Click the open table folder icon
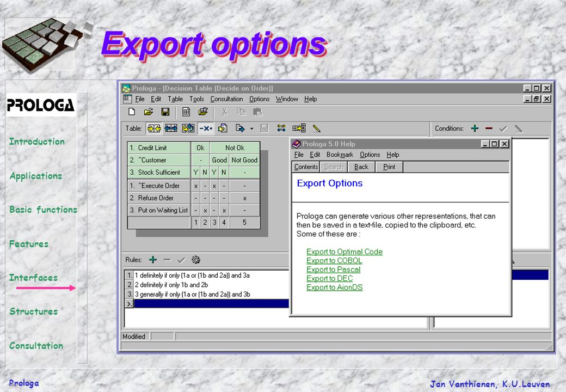Screen dimensions: 566x392 (203, 112)
